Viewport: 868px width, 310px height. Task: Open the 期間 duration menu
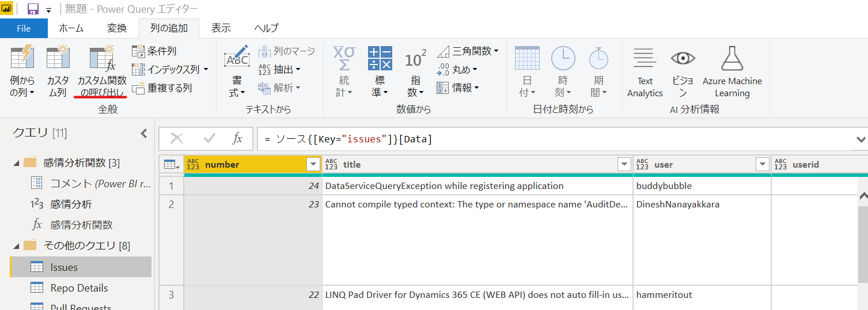pyautogui.click(x=599, y=71)
